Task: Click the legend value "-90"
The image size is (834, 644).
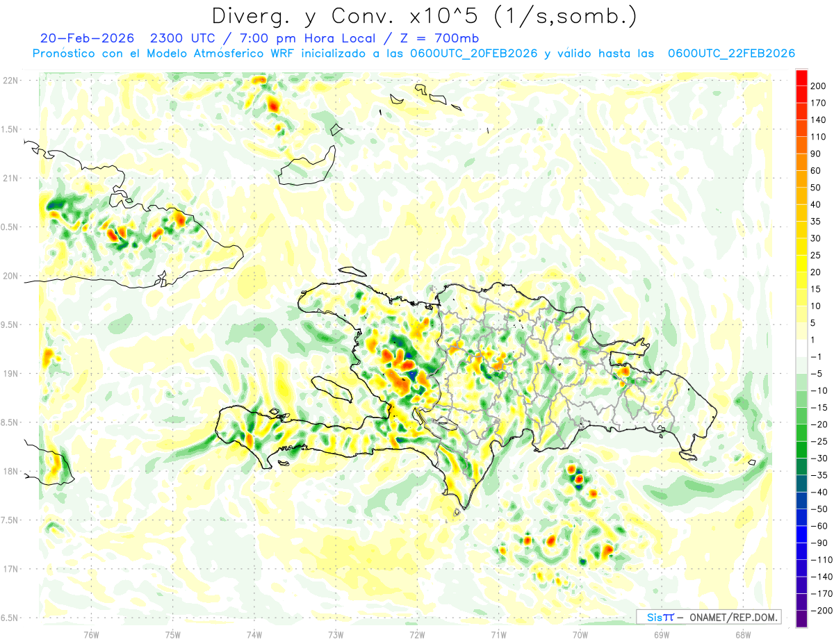Action: [x=818, y=543]
